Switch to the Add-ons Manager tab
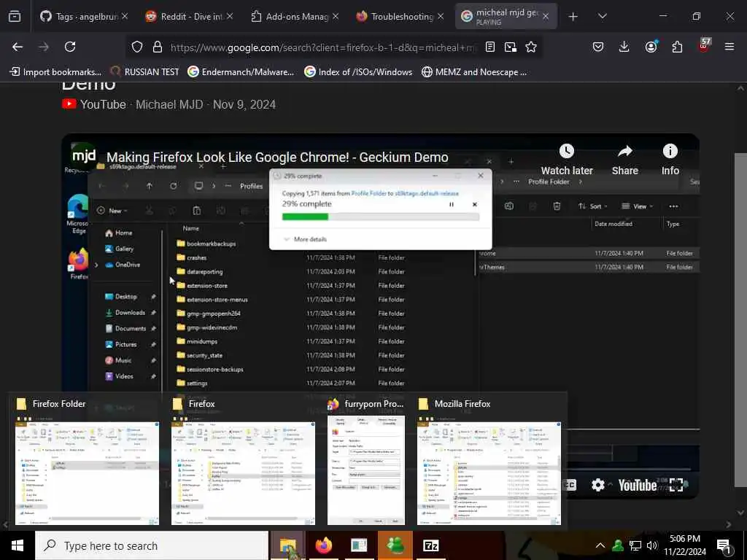This screenshot has width=747, height=560. (295, 17)
